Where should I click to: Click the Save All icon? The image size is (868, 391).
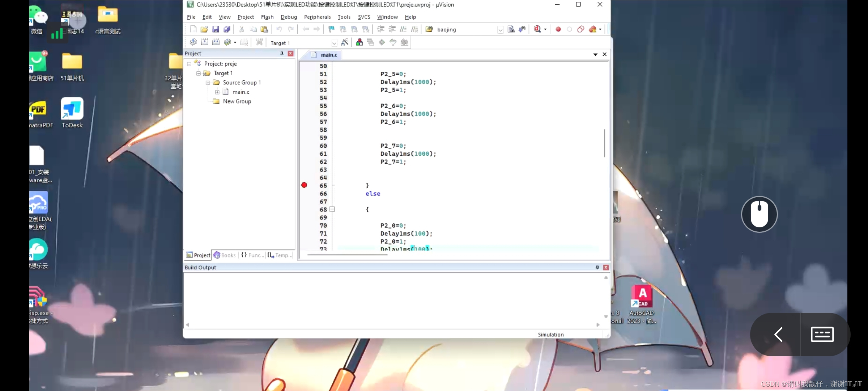[x=227, y=29]
